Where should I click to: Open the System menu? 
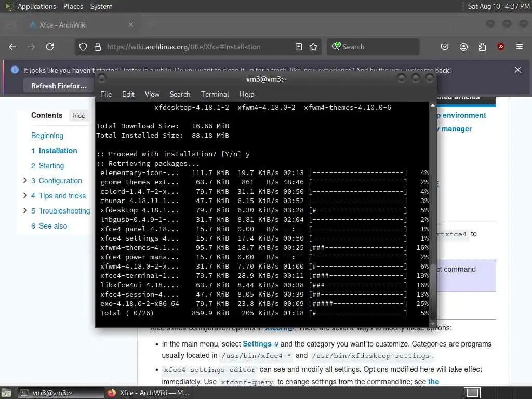point(101,6)
